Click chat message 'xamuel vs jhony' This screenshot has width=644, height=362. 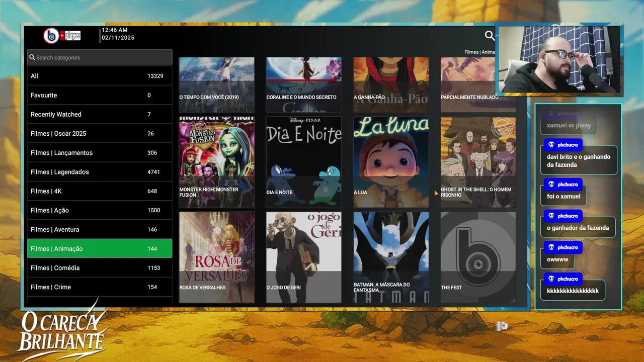tap(569, 126)
